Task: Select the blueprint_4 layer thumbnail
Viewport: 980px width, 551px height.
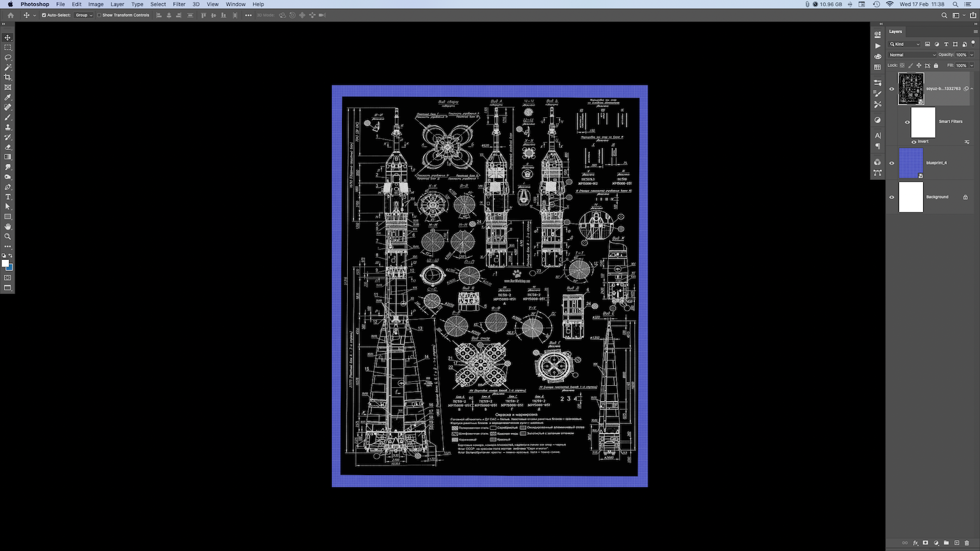Action: 911,163
